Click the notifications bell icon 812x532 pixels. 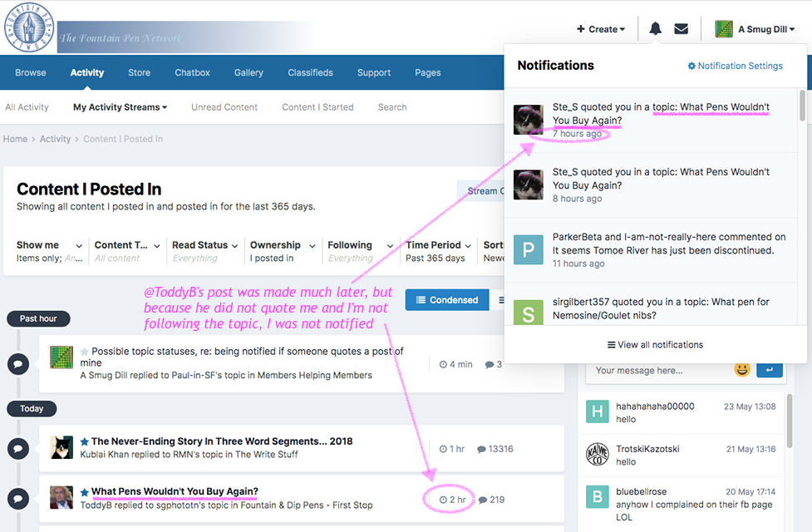(x=655, y=29)
